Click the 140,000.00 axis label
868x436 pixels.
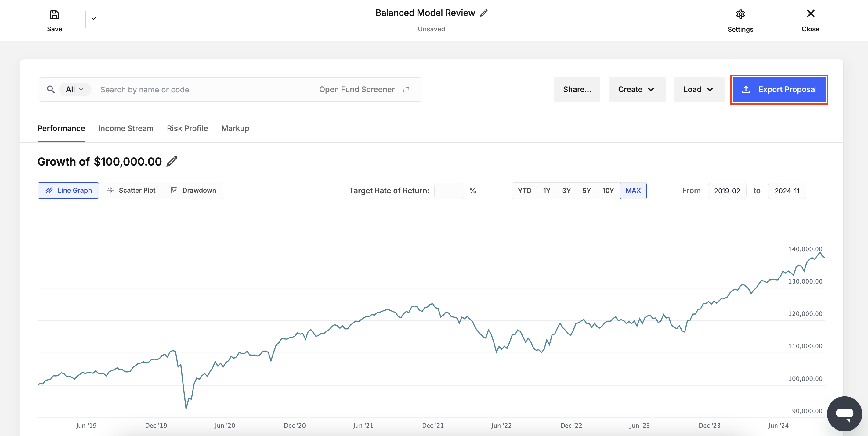[x=805, y=249]
